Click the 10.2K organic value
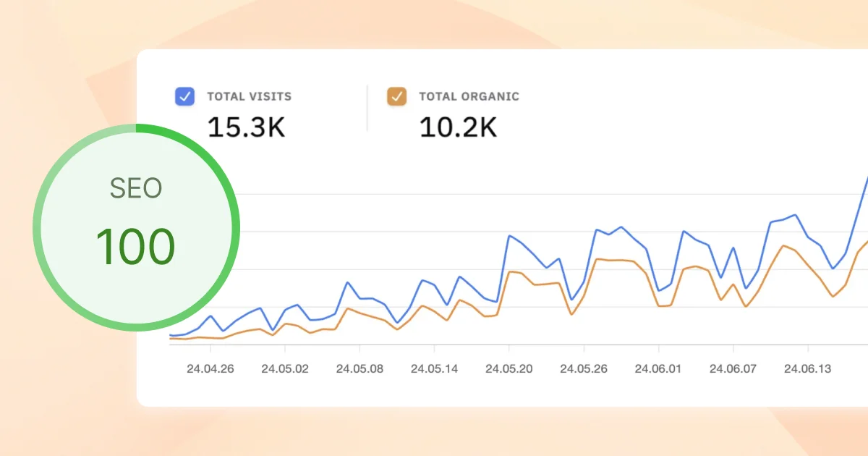The width and height of the screenshot is (868, 456). [x=457, y=127]
